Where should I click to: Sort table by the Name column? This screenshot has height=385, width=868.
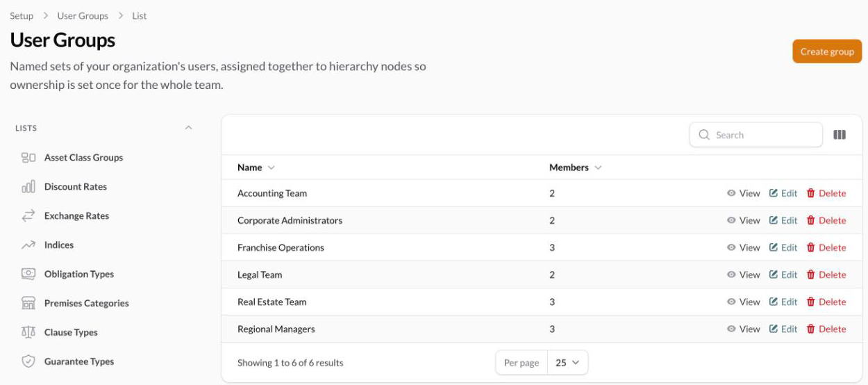[256, 167]
